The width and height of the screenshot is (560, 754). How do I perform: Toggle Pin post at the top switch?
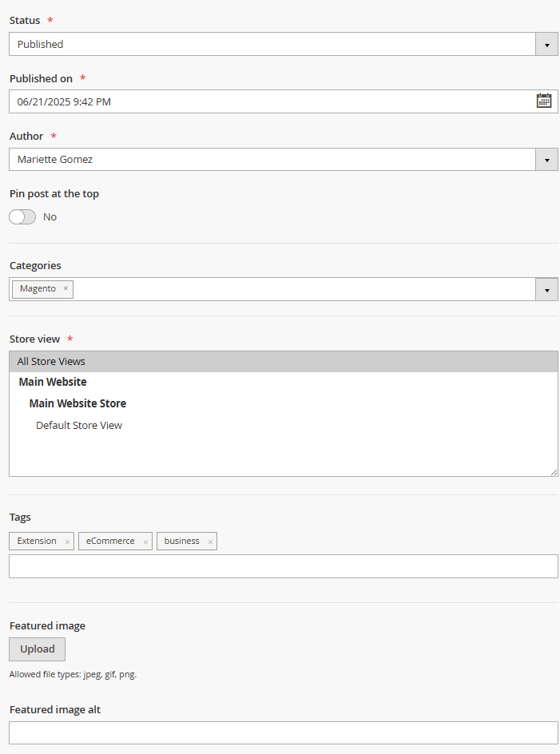coord(22,216)
